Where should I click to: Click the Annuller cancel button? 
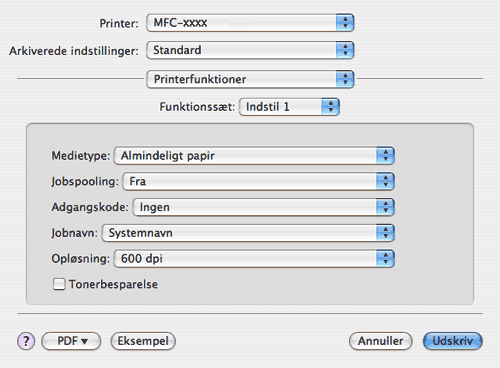tap(381, 341)
